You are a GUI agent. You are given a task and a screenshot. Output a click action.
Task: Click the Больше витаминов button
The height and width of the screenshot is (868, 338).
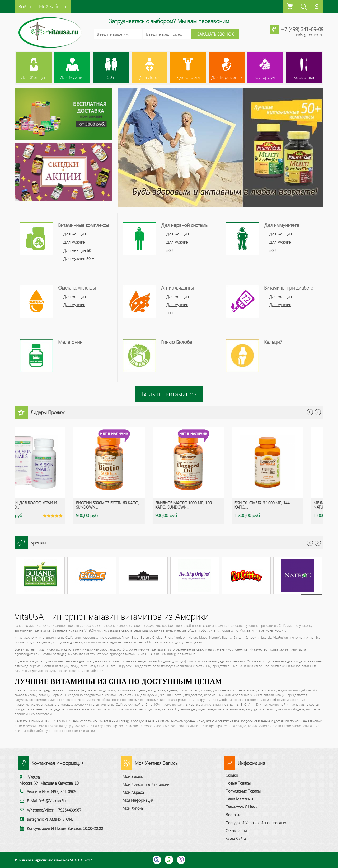point(169,393)
